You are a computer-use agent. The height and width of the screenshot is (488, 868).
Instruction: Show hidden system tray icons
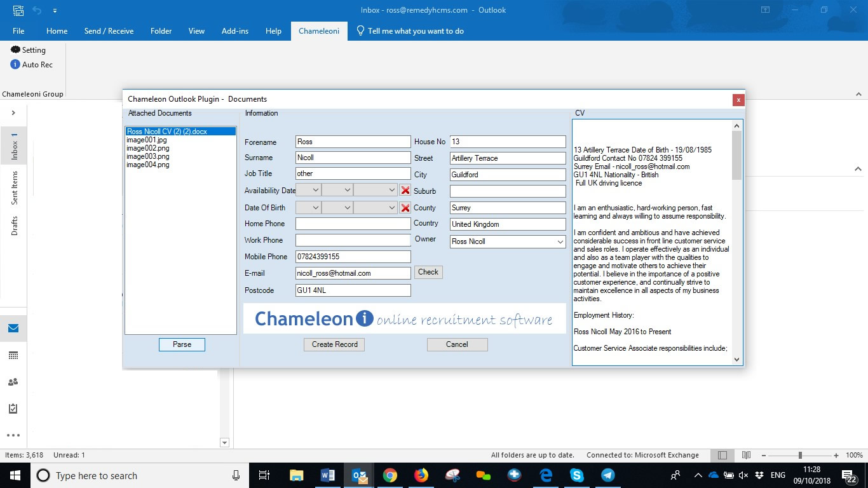coord(698,475)
